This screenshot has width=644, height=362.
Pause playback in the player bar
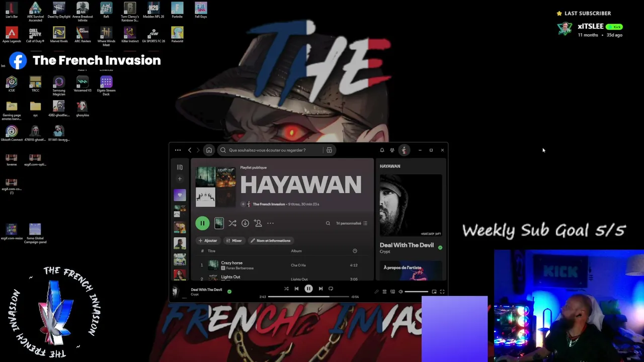(x=308, y=289)
